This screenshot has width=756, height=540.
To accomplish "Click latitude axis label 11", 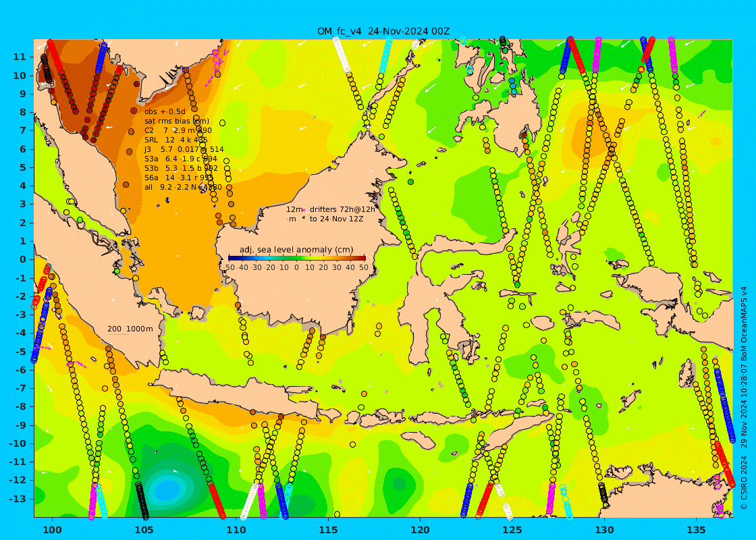I will 20,57.
